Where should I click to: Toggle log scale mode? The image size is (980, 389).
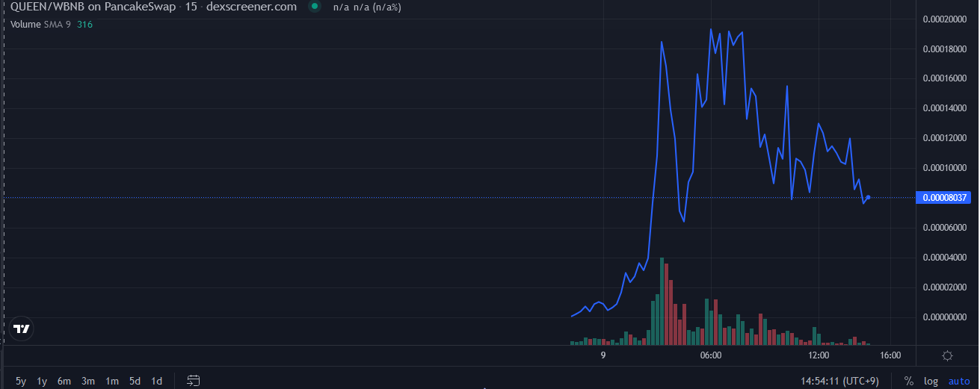(931, 381)
